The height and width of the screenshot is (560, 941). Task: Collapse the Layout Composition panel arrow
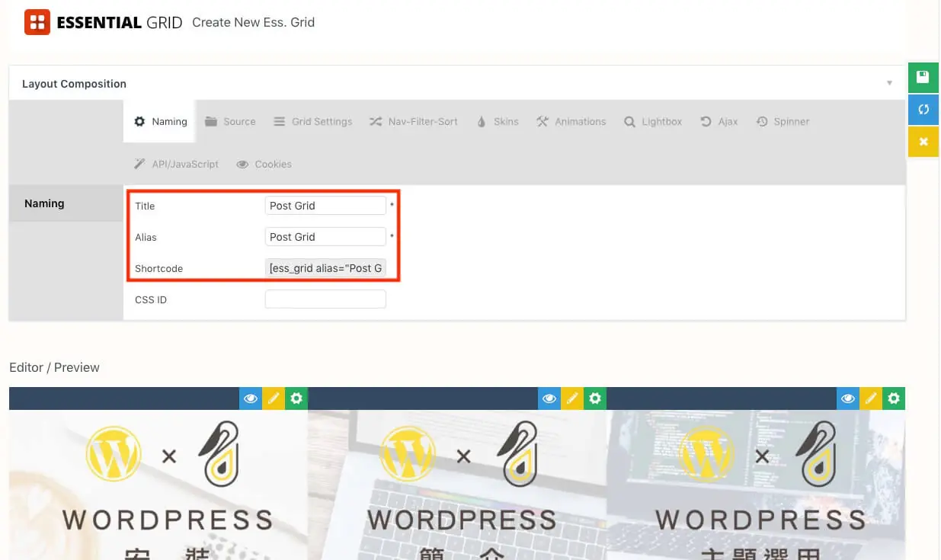pos(889,83)
